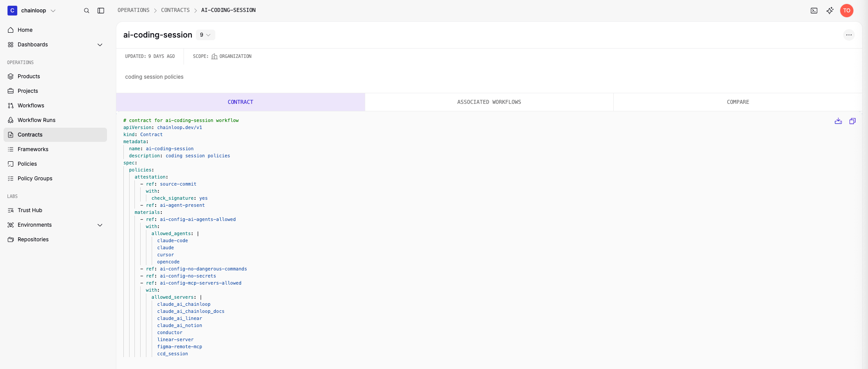This screenshot has height=369, width=868.
Task: Open Repositories in sidebar
Action: [55, 240]
